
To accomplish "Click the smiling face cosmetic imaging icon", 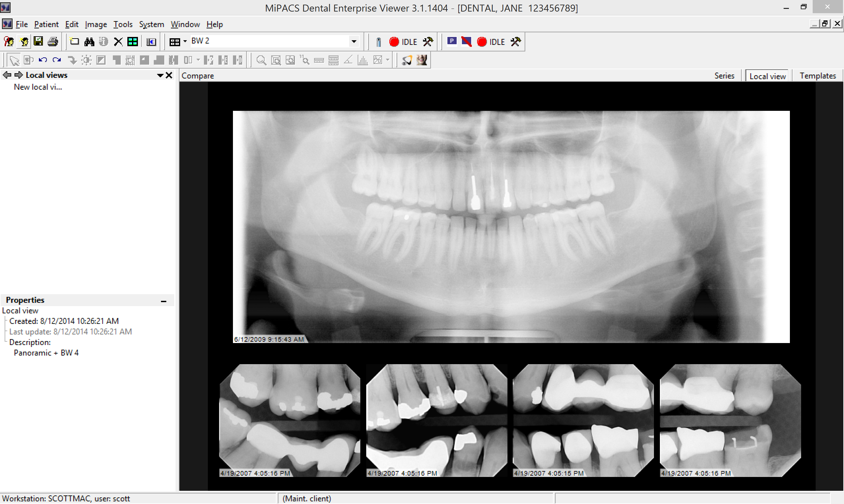I will [422, 60].
